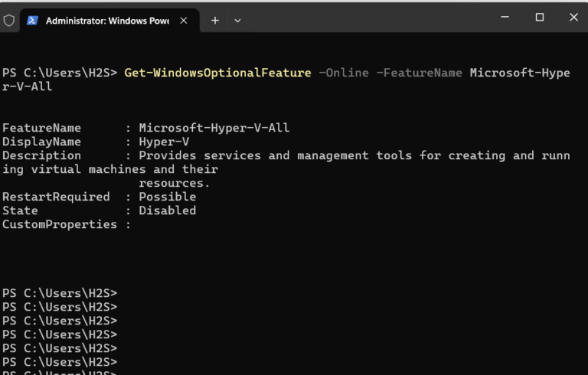
Task: Click the r-V-All wrapped command text
Action: coord(27,86)
